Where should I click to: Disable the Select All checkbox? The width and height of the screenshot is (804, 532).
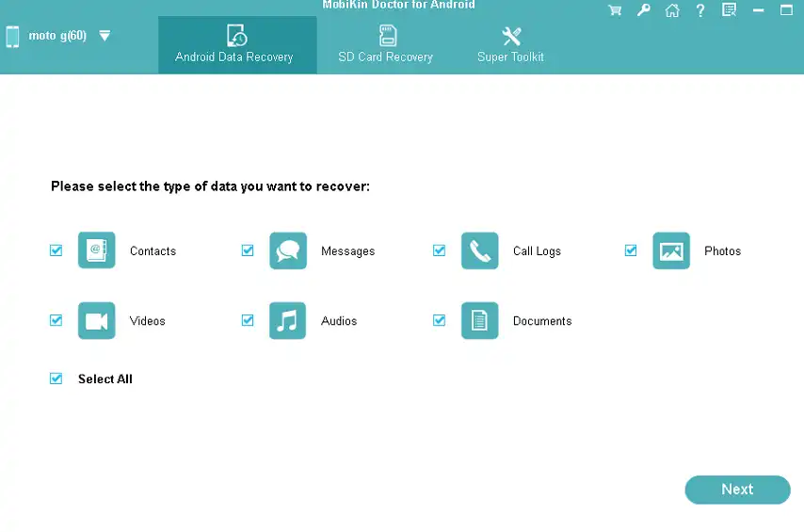tap(56, 379)
